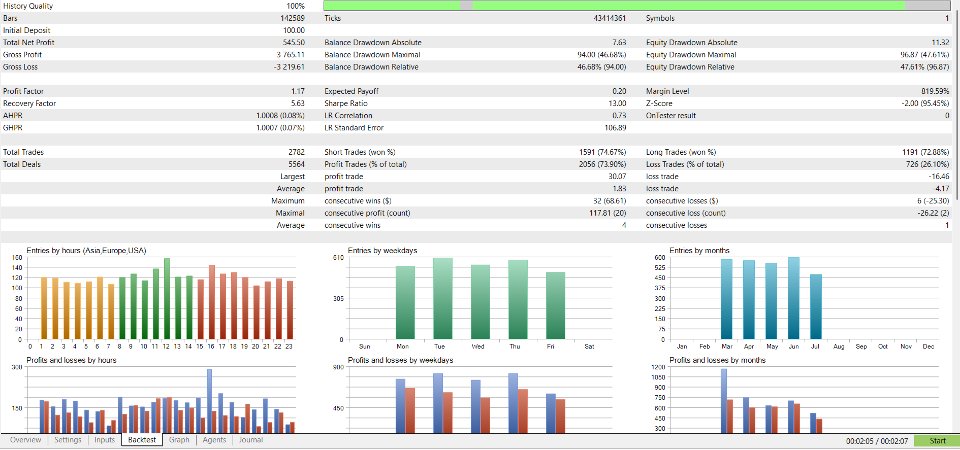Click the Jun bar in Entries by months
Viewport: 960px width, 450px height.
793,298
